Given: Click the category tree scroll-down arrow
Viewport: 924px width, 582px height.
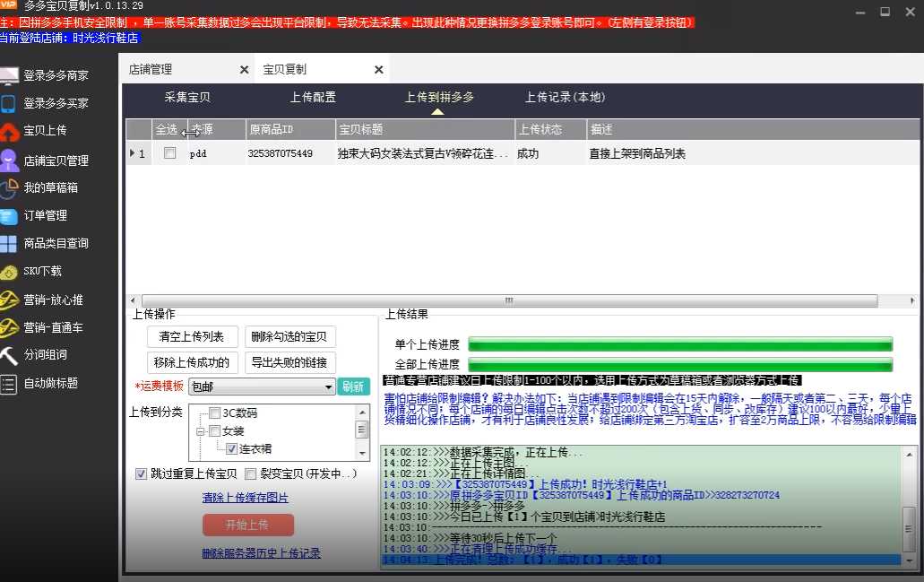Looking at the screenshot, I should pyautogui.click(x=362, y=453).
